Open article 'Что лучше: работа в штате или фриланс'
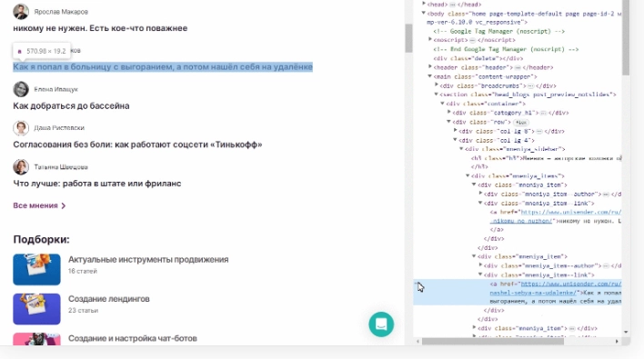The image size is (644, 359). 97,184
